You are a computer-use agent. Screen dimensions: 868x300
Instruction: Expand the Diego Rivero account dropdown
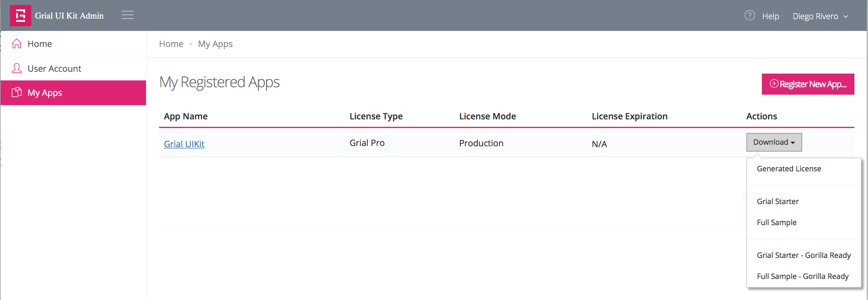pos(820,16)
